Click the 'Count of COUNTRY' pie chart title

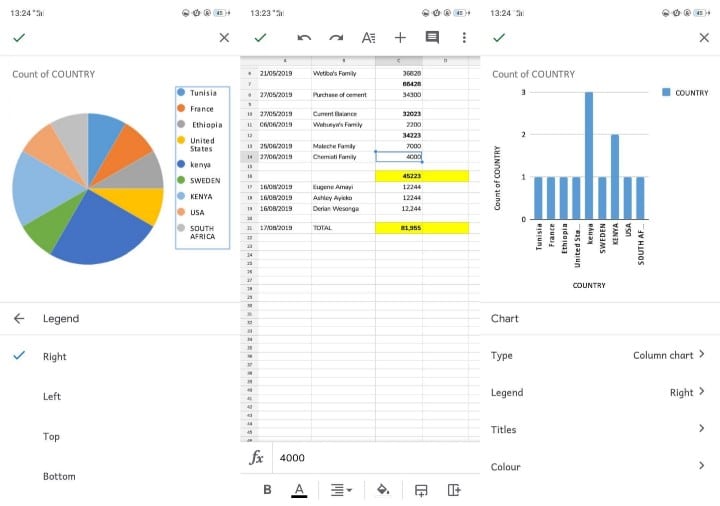pyautogui.click(x=54, y=74)
